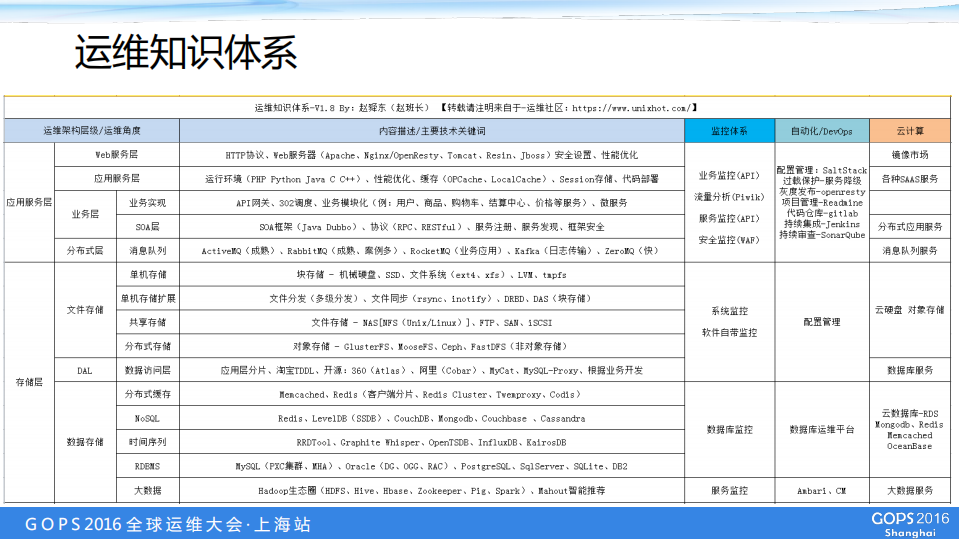Select the 运维架构层级/运维角度 column header
This screenshot has width=959, height=539.
coord(92,131)
